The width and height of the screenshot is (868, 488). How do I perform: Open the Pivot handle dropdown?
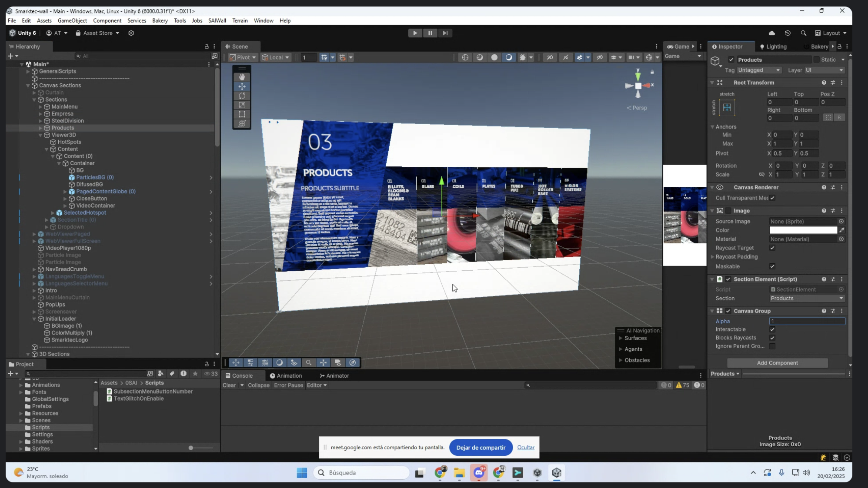(243, 57)
